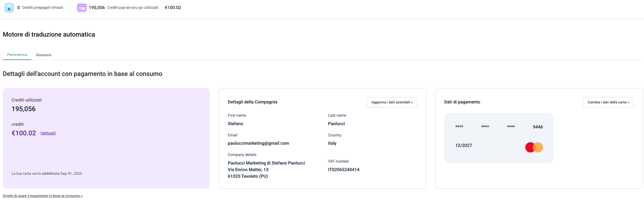Click the card ending digits 9446

click(538, 127)
